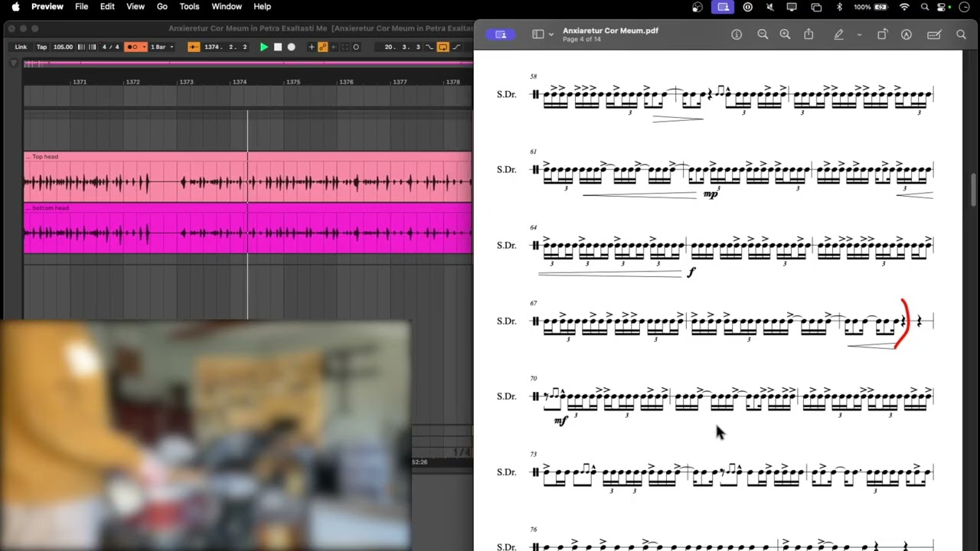Image resolution: width=980 pixels, height=551 pixels.
Task: Open the Edit menu
Action: click(107, 7)
